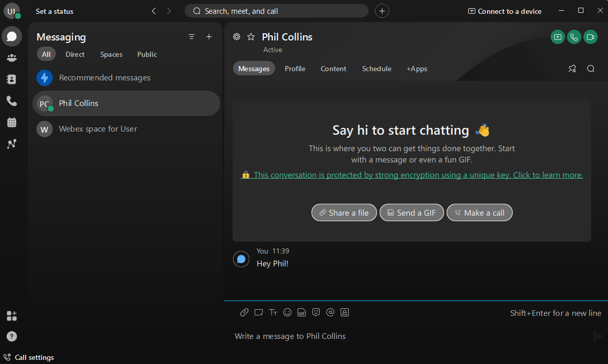Open the Help question mark icon
The image size is (608, 364).
coord(12,336)
